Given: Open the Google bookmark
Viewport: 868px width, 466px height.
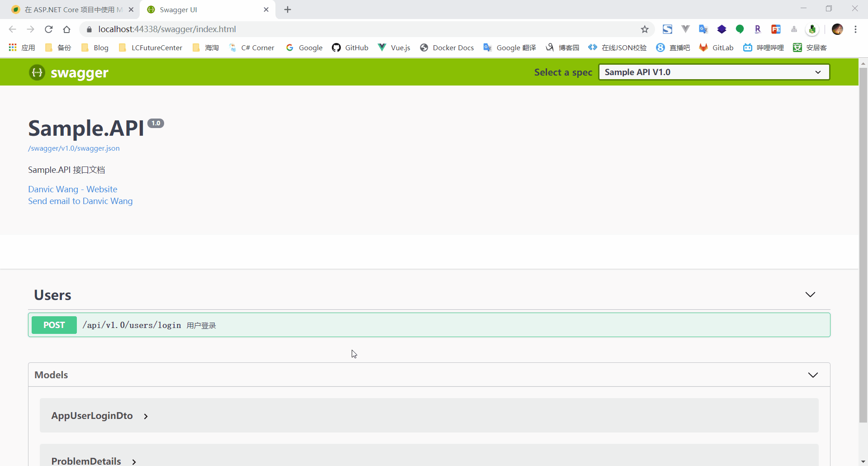Looking at the screenshot, I should 304,48.
